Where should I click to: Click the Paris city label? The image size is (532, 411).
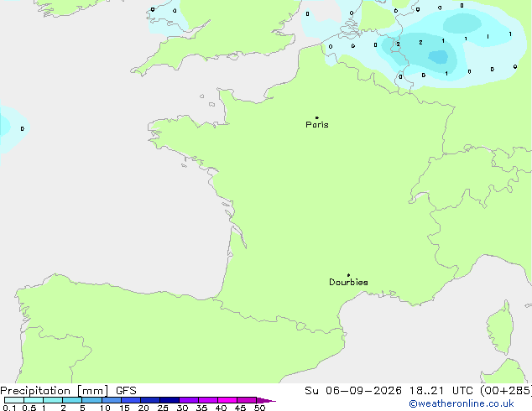click(x=317, y=125)
